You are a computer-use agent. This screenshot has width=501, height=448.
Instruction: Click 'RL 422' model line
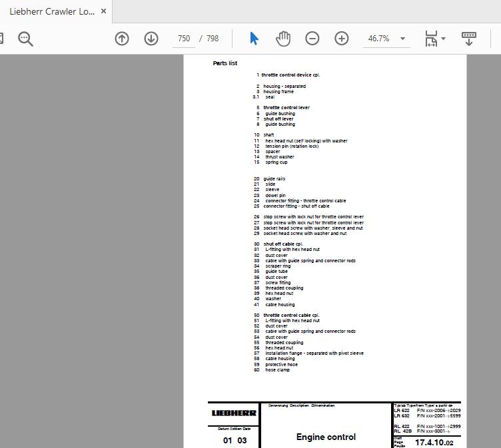427,426
